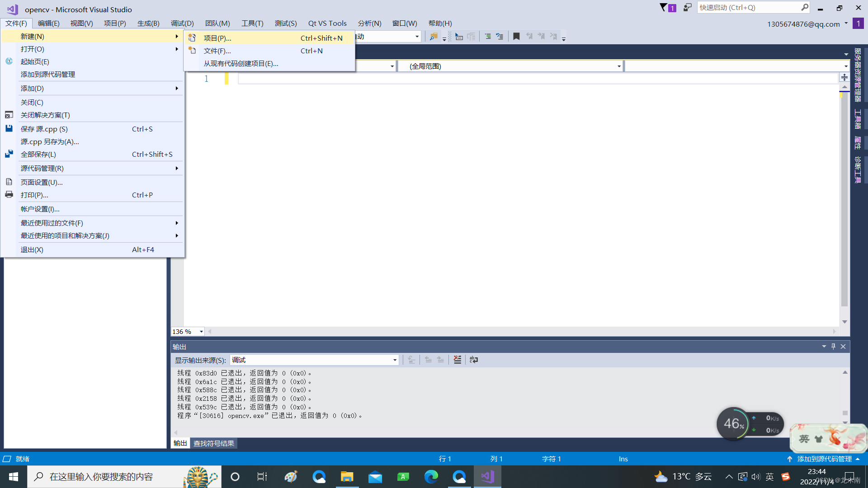Image resolution: width=868 pixels, height=488 pixels.
Task: Clear all output with the red X icon
Action: (458, 360)
